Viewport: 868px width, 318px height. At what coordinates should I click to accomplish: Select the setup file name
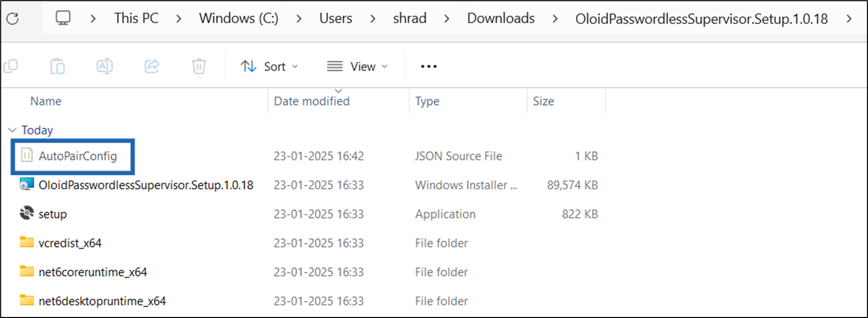pyautogui.click(x=53, y=214)
